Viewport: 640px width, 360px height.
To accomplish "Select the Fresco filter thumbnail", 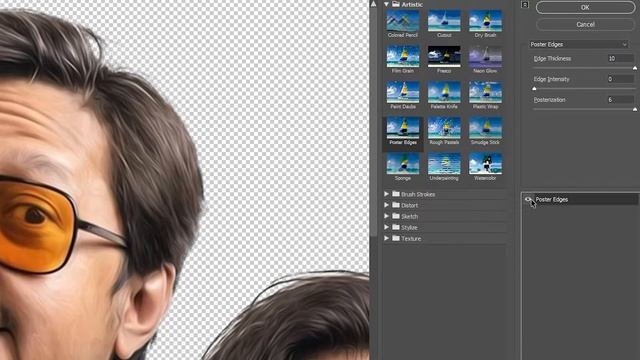I will [444, 56].
